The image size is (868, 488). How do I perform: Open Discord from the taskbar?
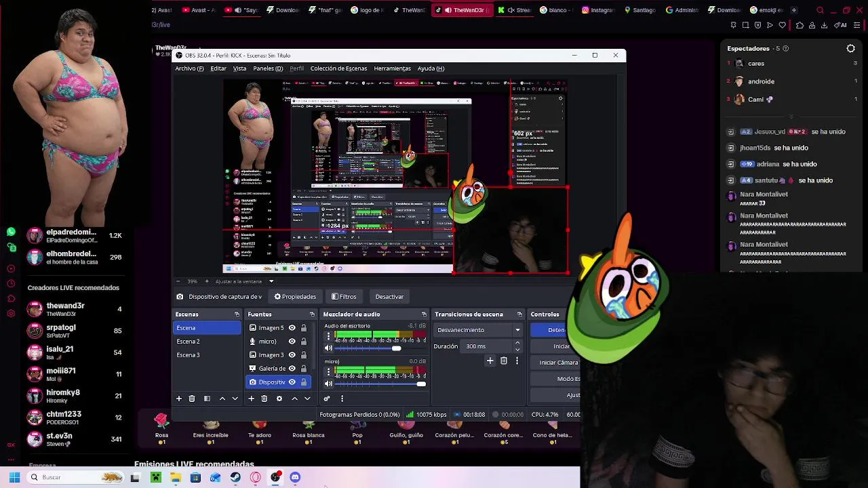[295, 477]
